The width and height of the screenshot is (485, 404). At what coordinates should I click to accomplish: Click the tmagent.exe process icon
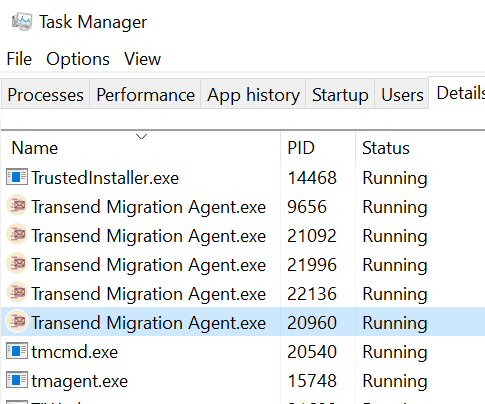coord(17,380)
